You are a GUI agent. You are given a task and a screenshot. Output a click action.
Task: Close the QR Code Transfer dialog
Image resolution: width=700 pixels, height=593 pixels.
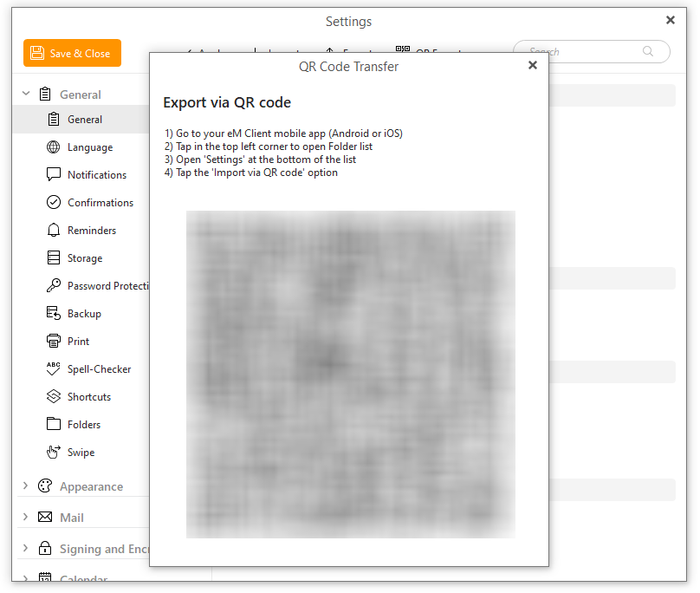[x=533, y=66]
